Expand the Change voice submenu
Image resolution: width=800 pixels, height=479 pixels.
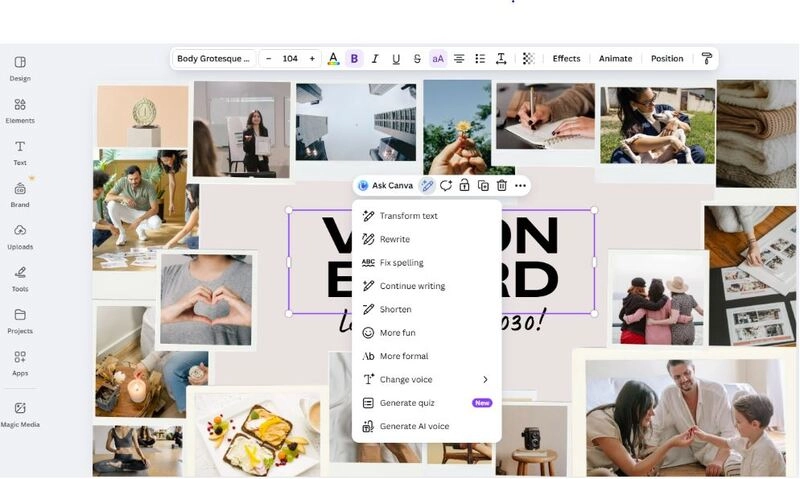427,380
